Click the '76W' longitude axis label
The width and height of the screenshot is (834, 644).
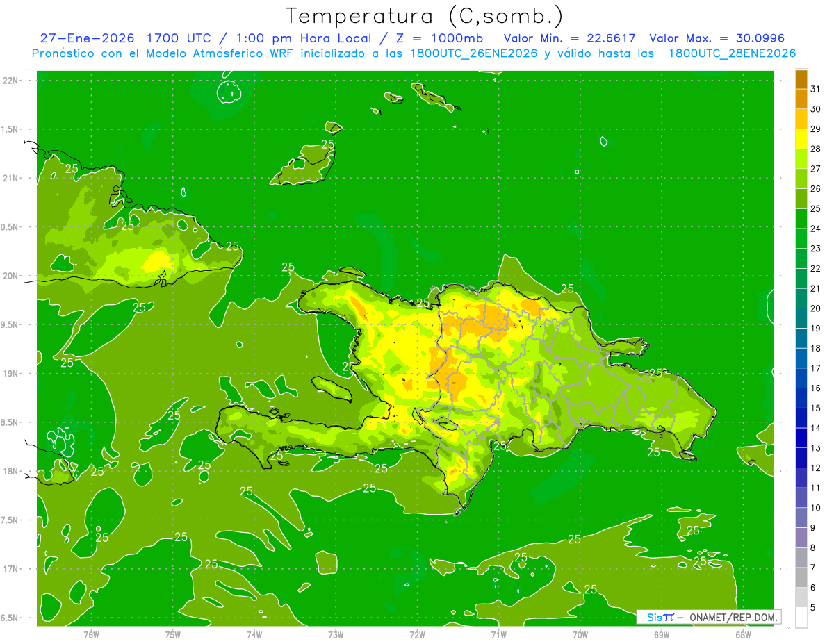point(91,634)
